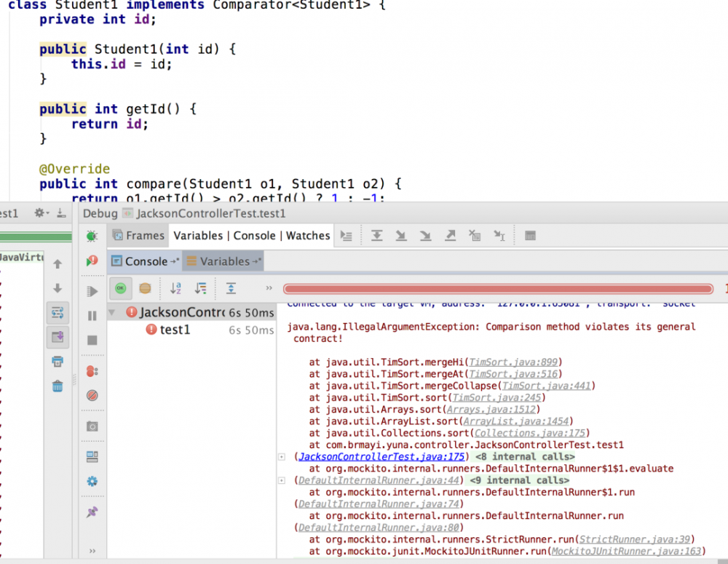The image size is (728, 564).
Task: Open DefaultInternalRunner.java:74 link
Action: click(379, 504)
